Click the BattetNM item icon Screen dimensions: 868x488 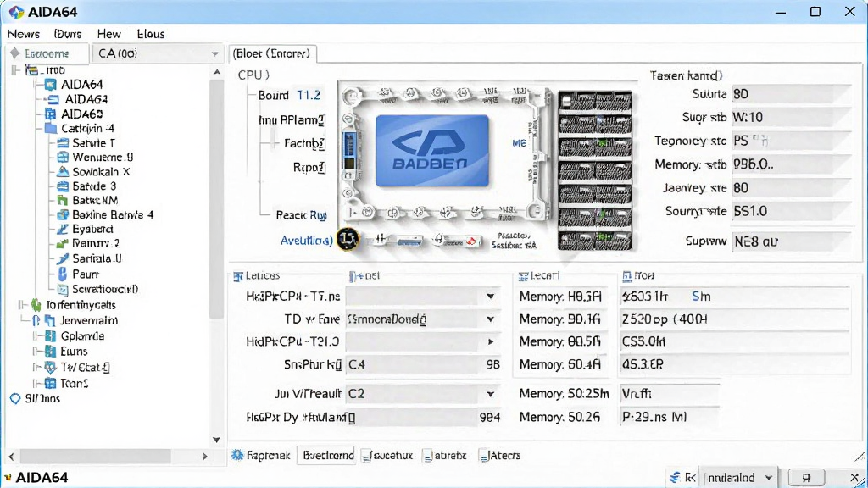(x=63, y=200)
